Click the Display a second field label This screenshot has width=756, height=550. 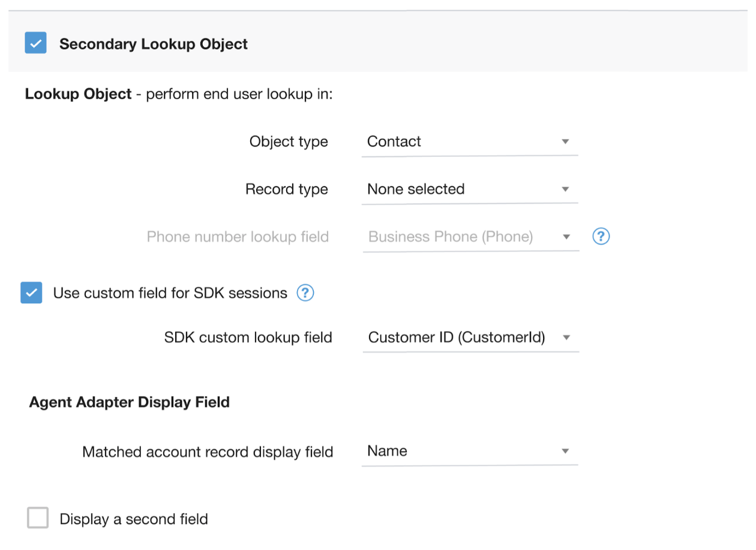[x=134, y=519]
